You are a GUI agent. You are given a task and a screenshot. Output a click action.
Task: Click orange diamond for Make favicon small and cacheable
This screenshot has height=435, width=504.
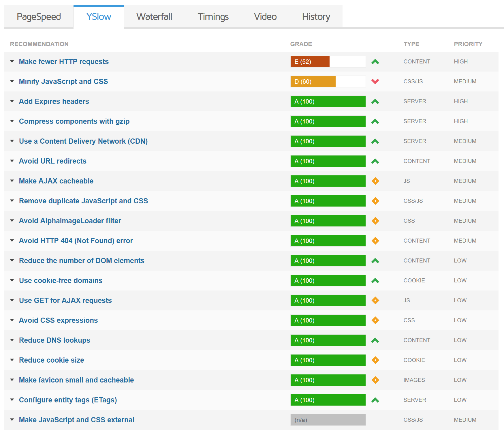375,380
